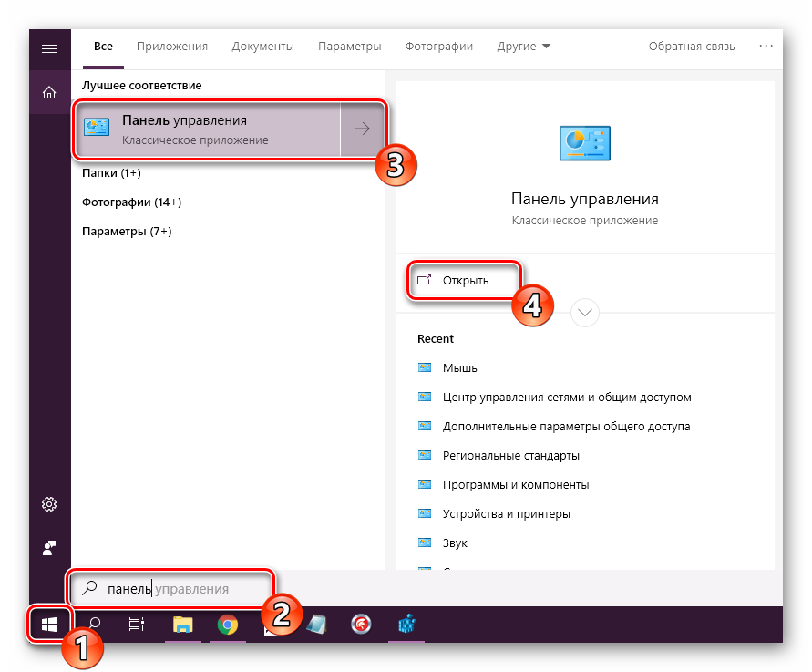The height and width of the screenshot is (672, 812).
Task: Open the recent item Устройства и принтеры
Action: tap(506, 514)
